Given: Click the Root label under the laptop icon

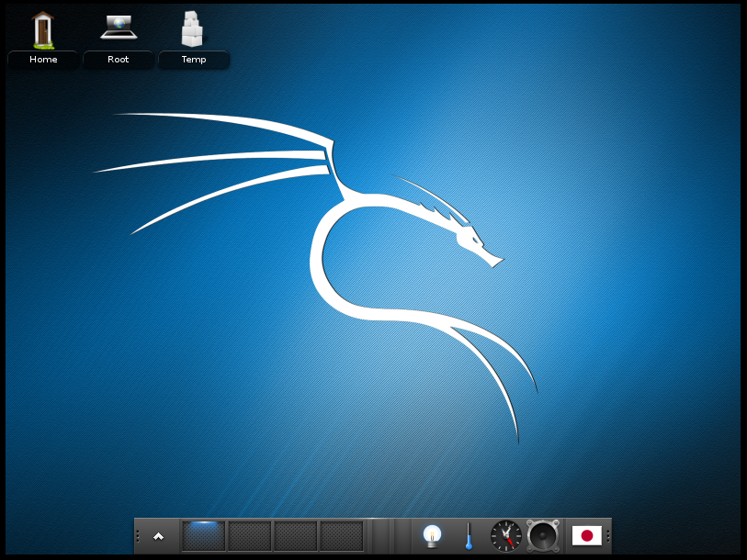Looking at the screenshot, I should pos(119,60).
